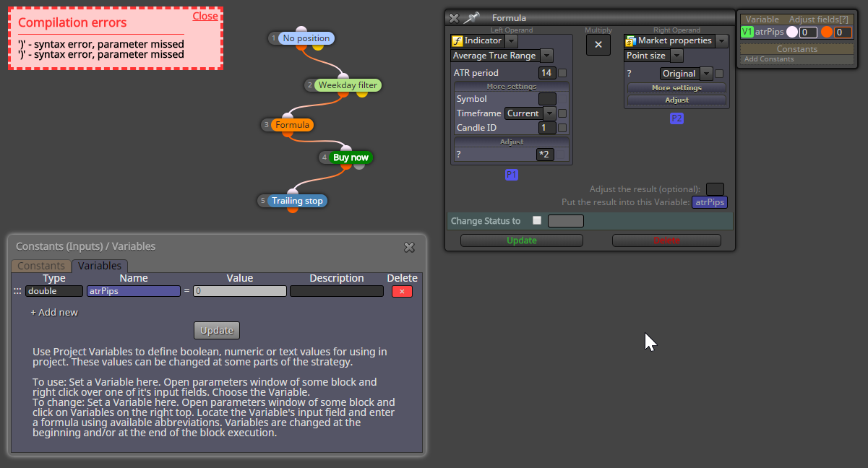
Task: Click the Market properties icon in Right Operand
Action: [x=630, y=41]
